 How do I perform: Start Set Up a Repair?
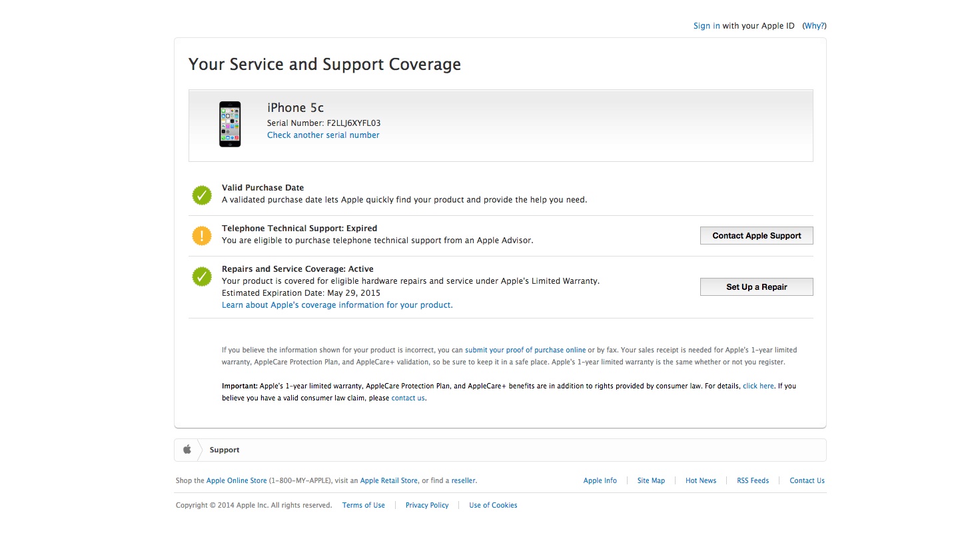point(756,287)
